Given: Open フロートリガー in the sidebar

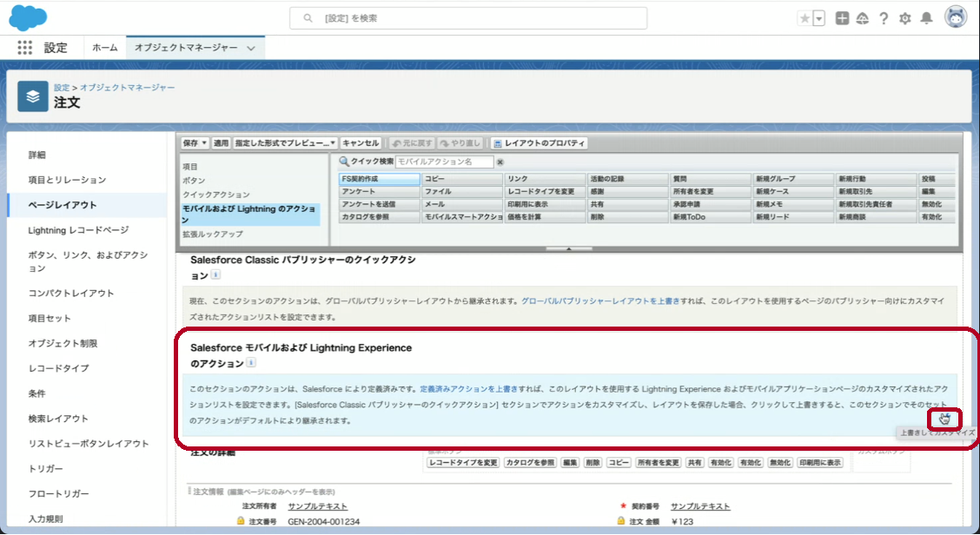Looking at the screenshot, I should (x=58, y=494).
